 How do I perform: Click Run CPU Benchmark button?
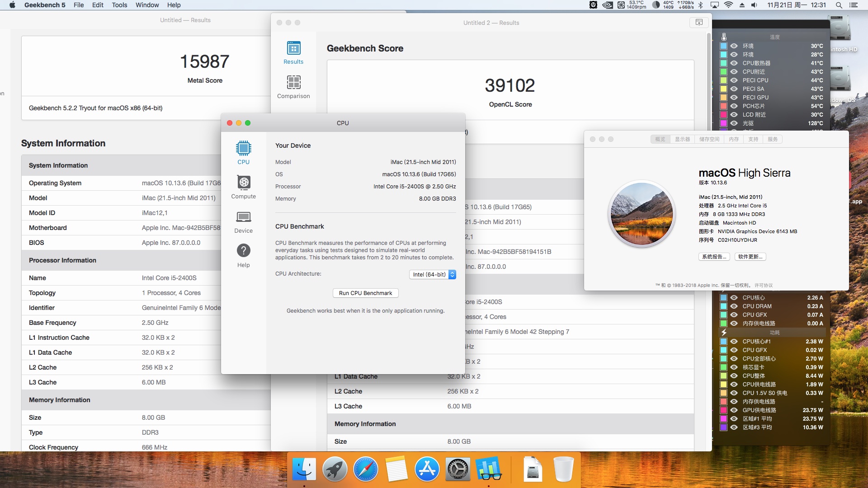click(x=366, y=293)
